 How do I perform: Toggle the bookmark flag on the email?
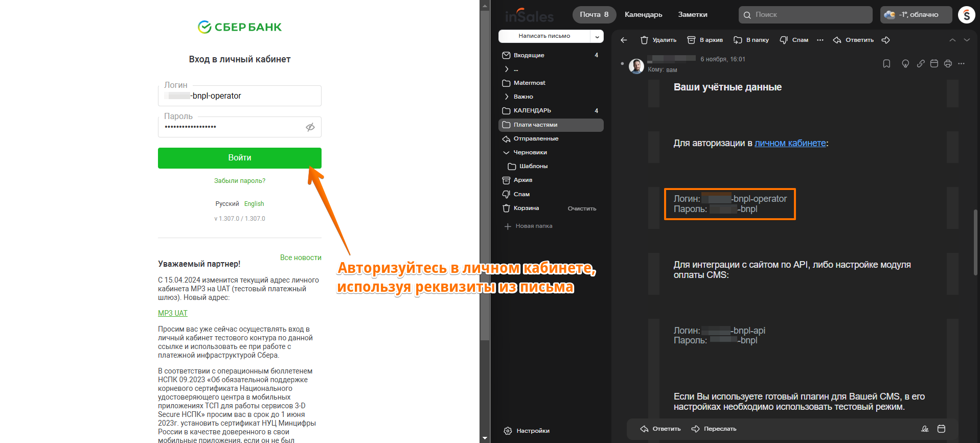(886, 64)
